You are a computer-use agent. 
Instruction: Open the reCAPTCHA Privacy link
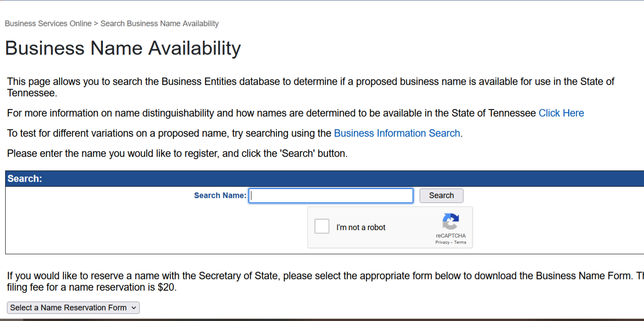point(442,243)
